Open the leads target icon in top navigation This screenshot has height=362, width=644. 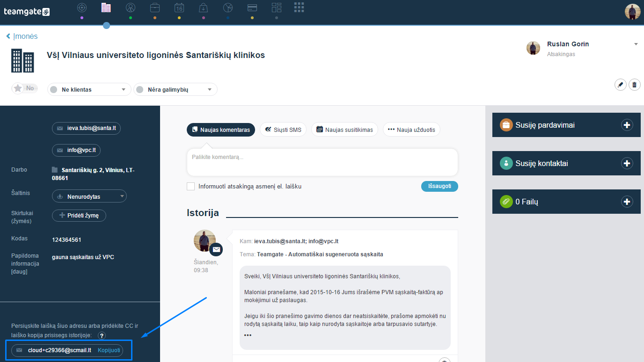tap(82, 7)
